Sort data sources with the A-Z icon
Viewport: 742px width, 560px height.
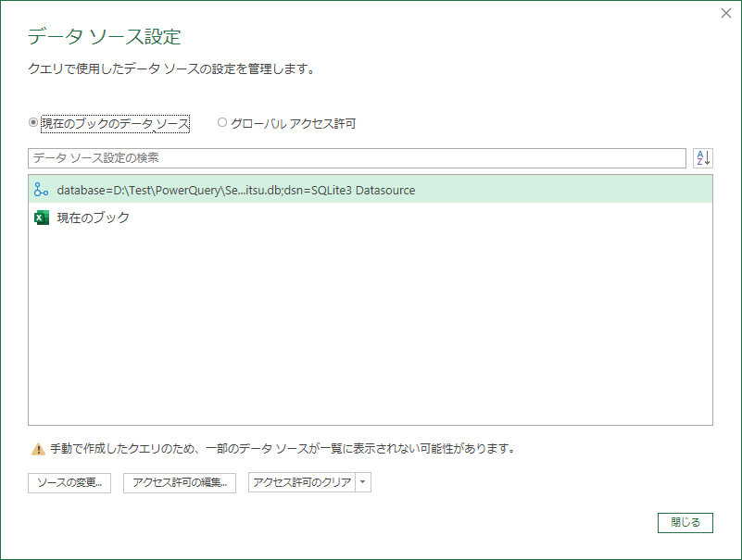(703, 158)
